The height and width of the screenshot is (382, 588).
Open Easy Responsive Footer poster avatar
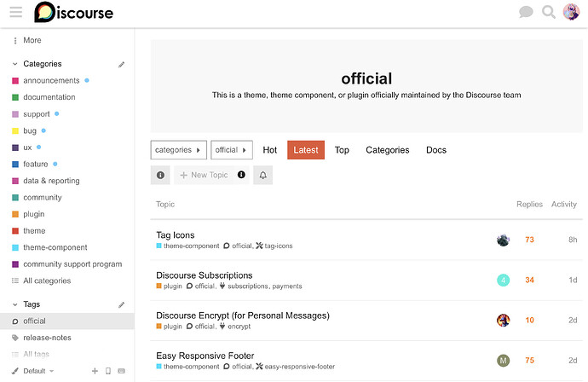(x=504, y=361)
